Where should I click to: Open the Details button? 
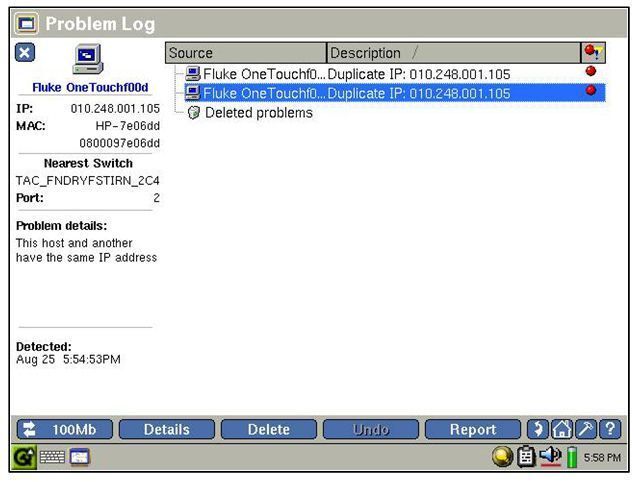[167, 429]
